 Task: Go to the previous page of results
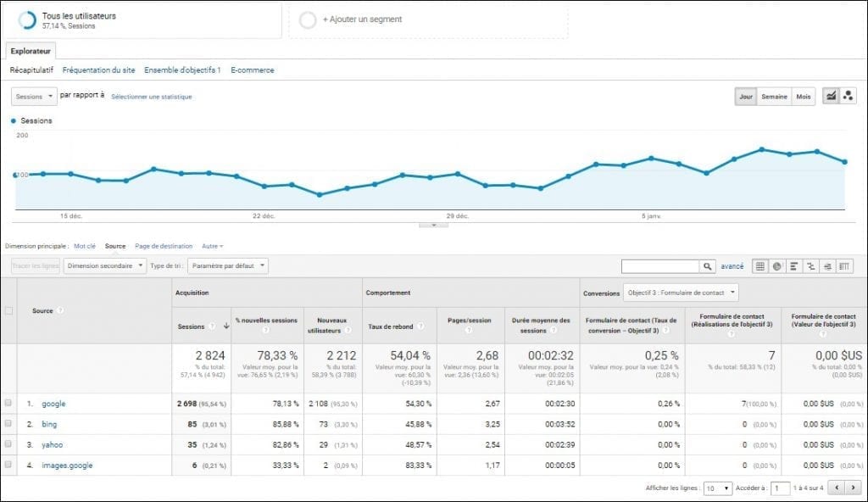pos(837,488)
